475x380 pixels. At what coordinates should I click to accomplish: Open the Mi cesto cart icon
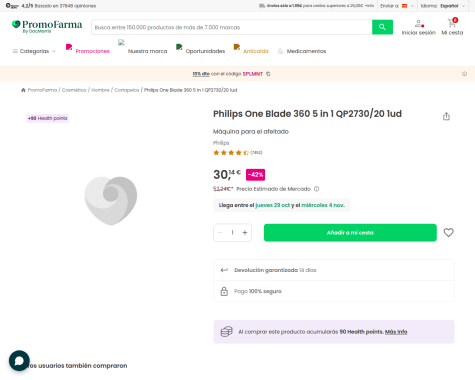452,23
